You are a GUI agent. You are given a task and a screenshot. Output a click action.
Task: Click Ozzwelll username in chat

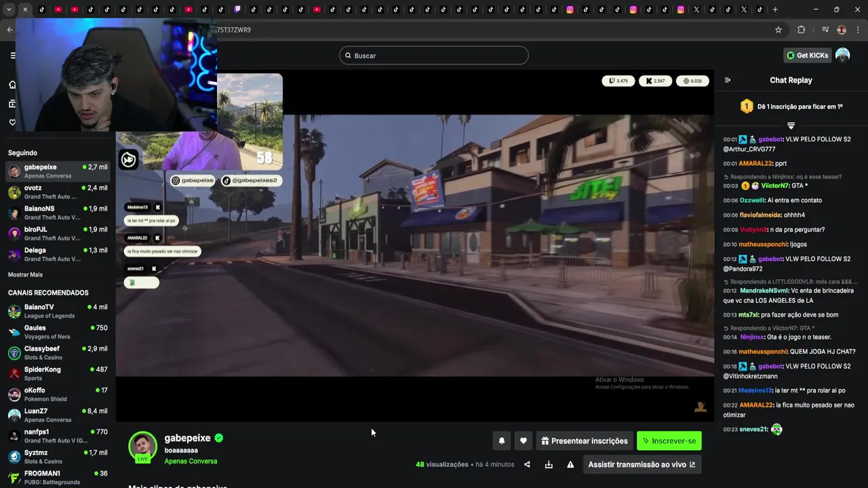[x=752, y=200]
